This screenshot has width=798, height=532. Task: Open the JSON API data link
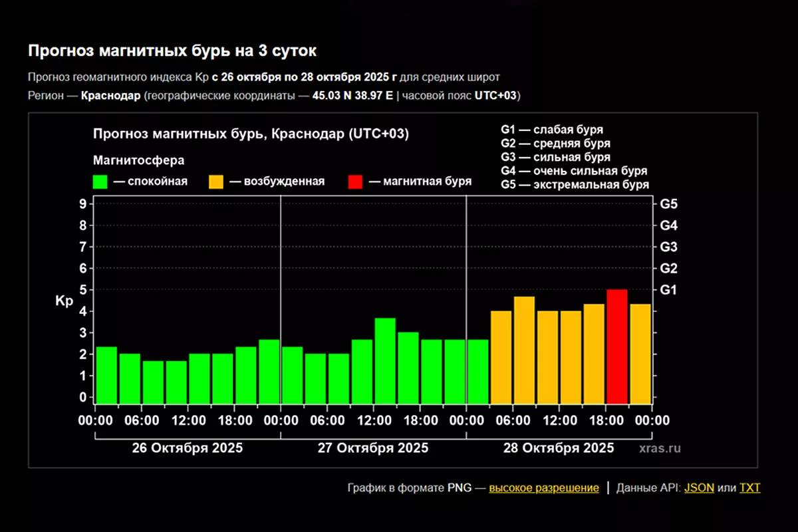[699, 488]
